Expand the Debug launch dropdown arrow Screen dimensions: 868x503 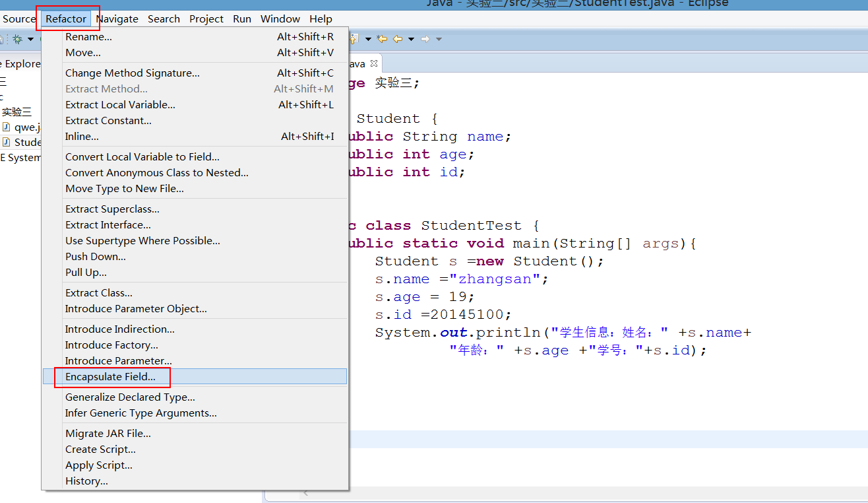pyautogui.click(x=30, y=40)
